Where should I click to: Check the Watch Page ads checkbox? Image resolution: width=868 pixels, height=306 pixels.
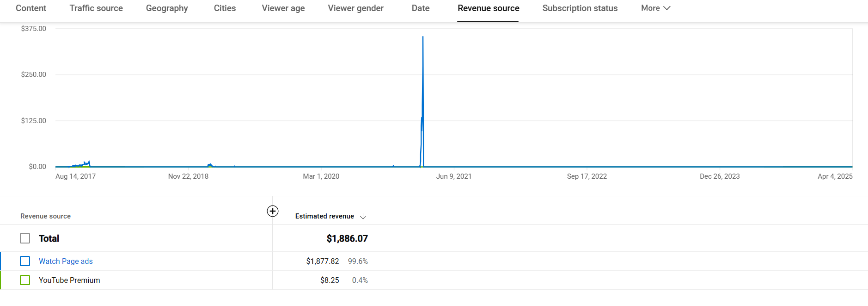[x=25, y=261]
